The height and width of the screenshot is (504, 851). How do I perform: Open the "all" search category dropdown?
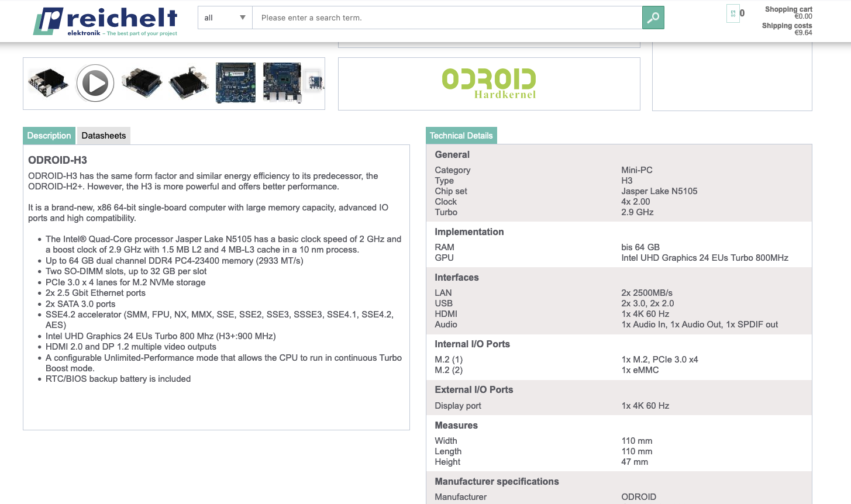coord(225,18)
